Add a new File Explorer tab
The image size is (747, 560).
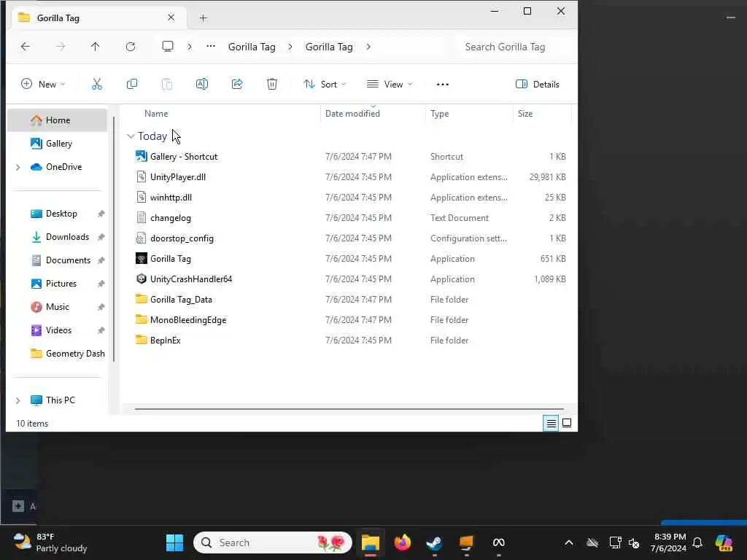pos(203,18)
